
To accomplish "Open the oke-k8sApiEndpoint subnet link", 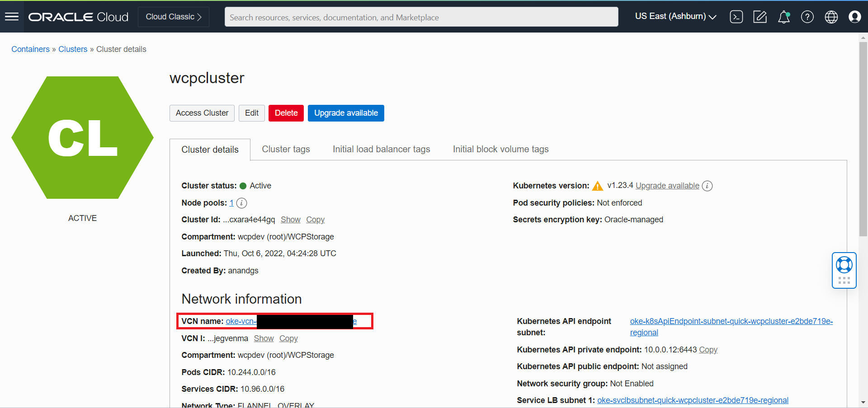I will click(731, 327).
